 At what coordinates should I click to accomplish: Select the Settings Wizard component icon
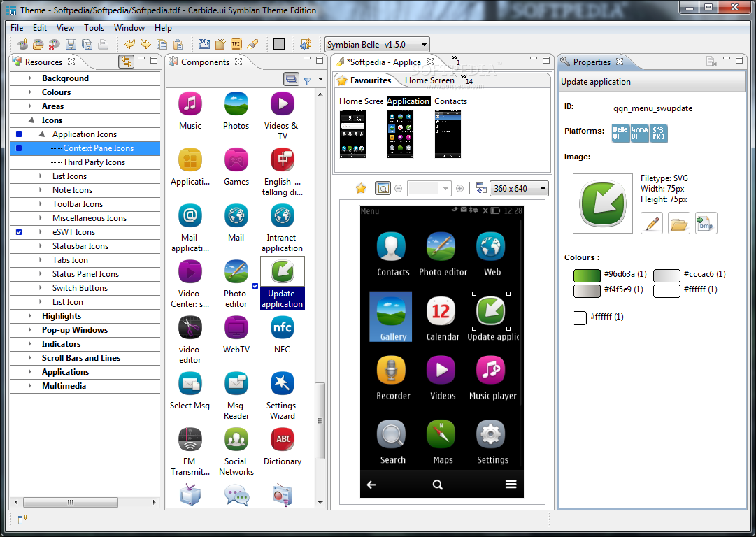point(282,384)
